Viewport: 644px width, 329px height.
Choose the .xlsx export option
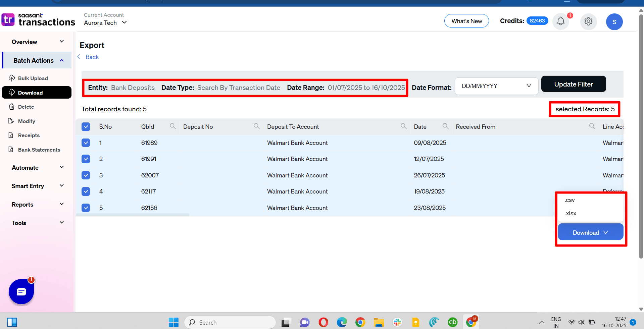click(570, 213)
